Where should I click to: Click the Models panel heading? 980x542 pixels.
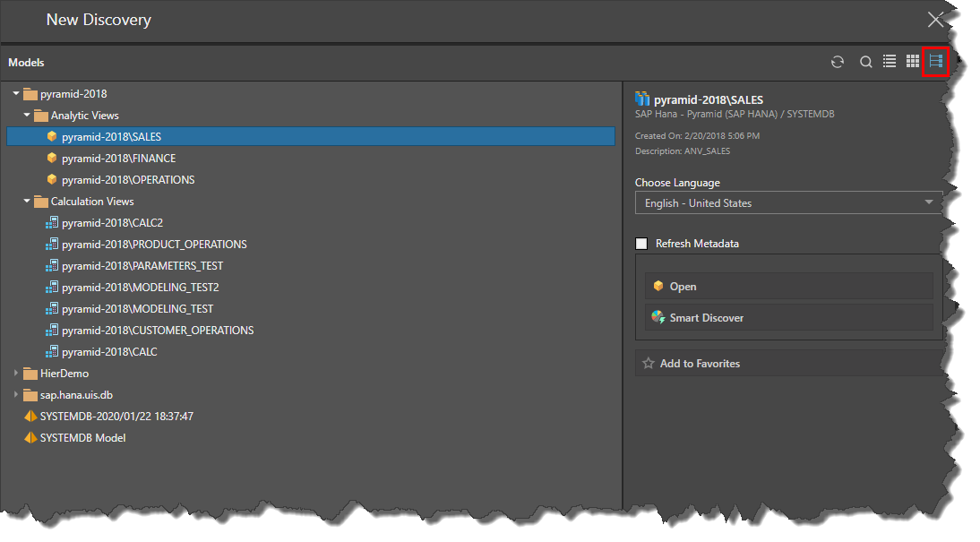point(26,63)
